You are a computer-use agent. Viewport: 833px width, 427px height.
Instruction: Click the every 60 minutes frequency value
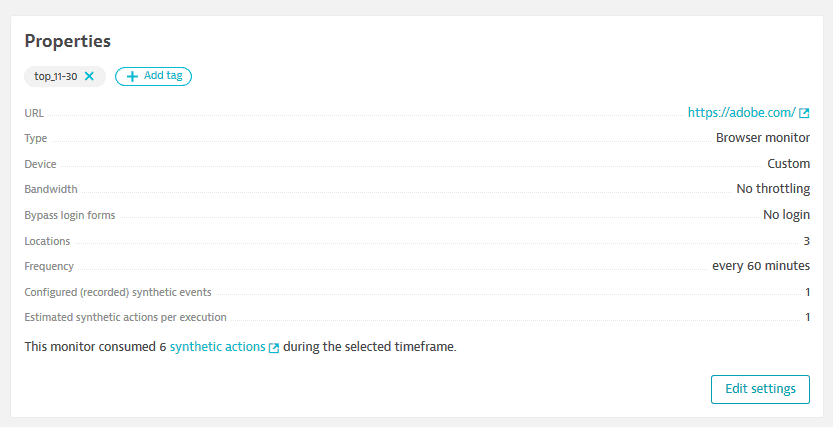pos(761,266)
